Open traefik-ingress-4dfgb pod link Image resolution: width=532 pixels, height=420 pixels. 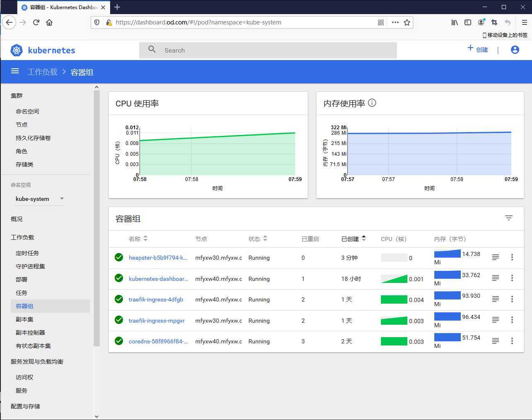point(156,299)
